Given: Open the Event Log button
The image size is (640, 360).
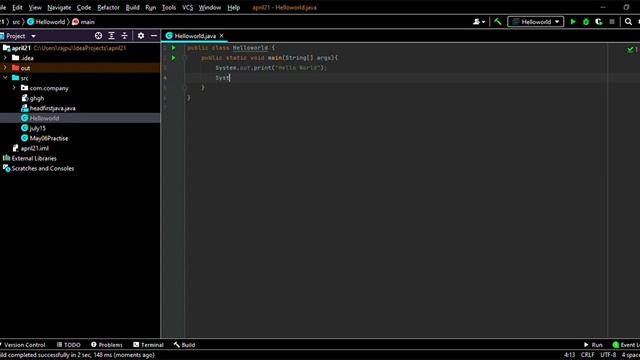Looking at the screenshot, I should (626, 345).
